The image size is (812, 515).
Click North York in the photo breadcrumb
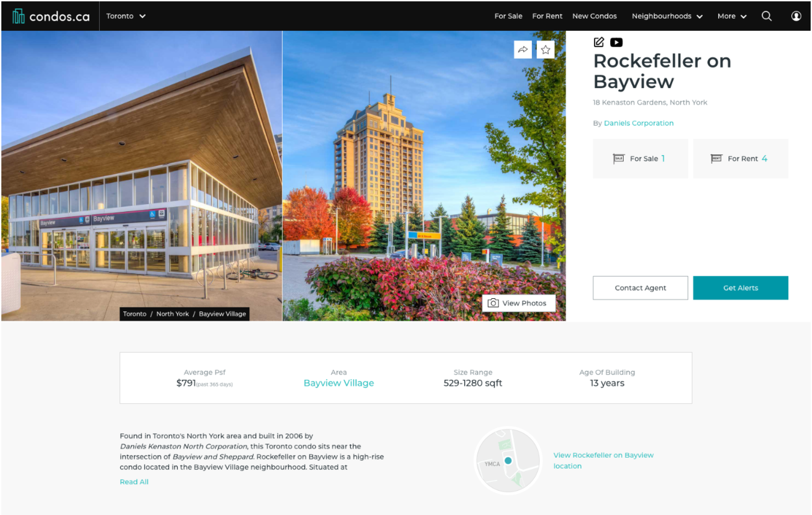(172, 314)
